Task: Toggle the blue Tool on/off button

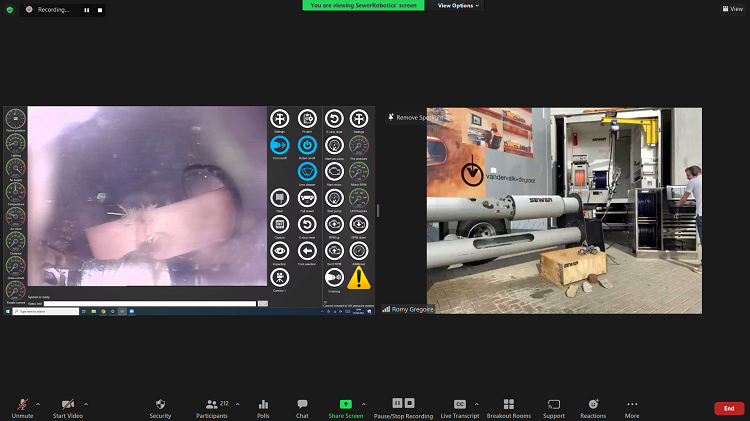Action: tap(280, 144)
